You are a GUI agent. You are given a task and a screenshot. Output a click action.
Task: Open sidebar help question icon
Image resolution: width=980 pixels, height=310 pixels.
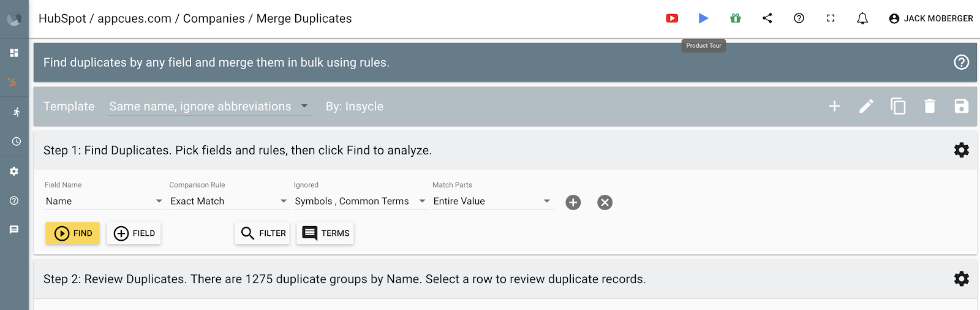[14, 200]
